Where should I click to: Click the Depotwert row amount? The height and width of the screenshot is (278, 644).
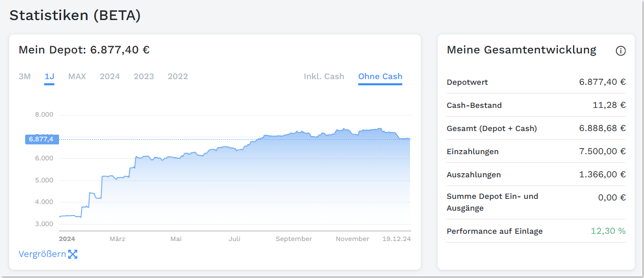point(602,82)
